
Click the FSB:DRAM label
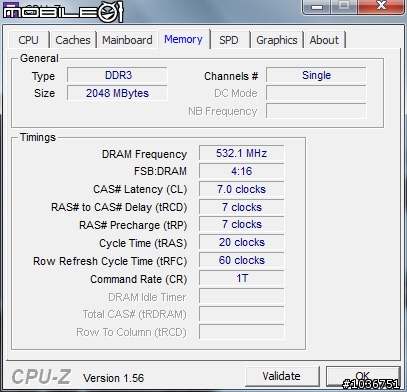160,171
